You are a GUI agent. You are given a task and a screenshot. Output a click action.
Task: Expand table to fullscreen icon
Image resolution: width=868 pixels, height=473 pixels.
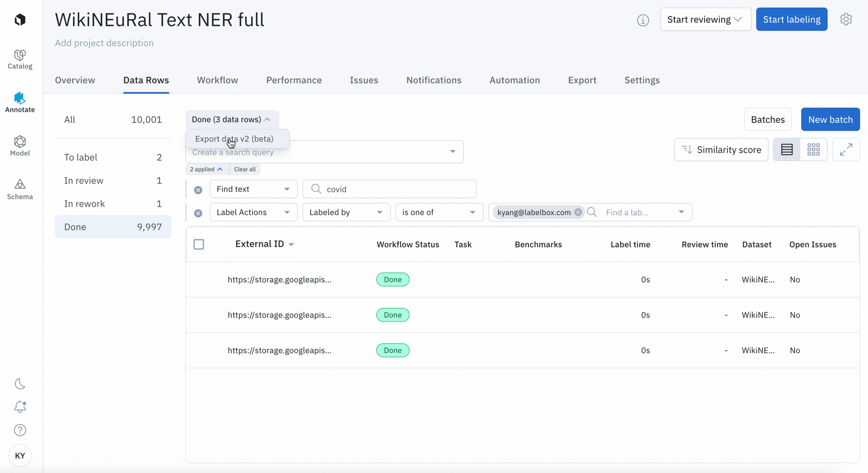click(x=846, y=150)
